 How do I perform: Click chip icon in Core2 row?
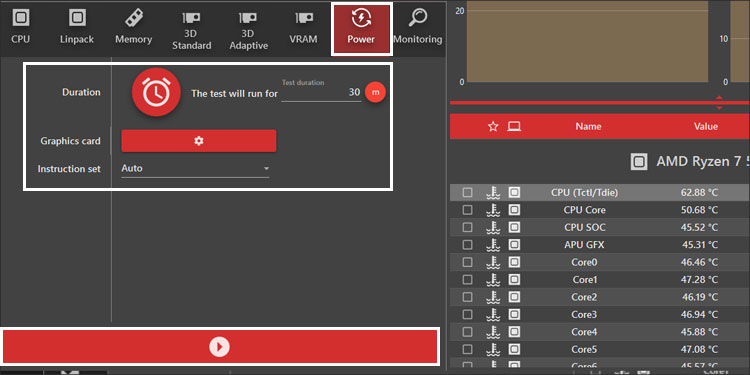click(x=514, y=297)
